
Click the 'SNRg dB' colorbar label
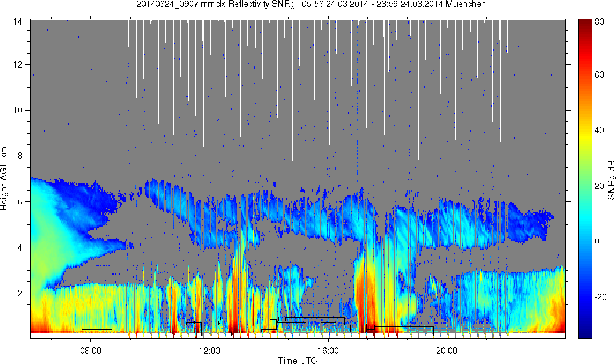click(611, 179)
